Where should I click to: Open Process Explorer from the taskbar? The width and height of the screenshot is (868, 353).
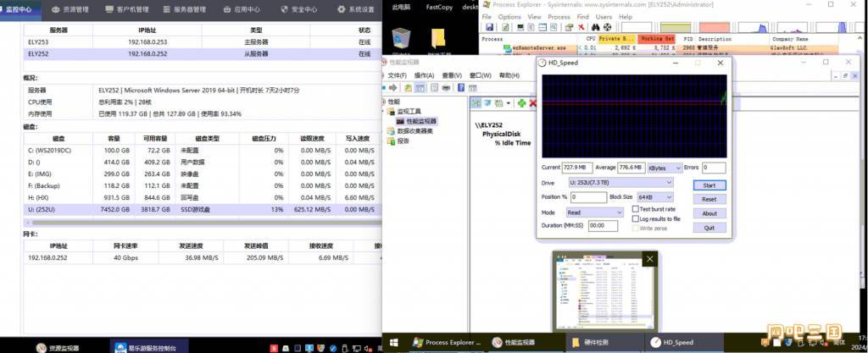(448, 343)
